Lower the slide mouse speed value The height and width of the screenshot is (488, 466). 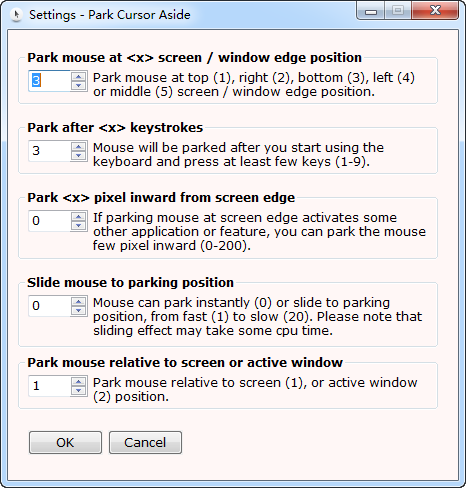tap(79, 310)
